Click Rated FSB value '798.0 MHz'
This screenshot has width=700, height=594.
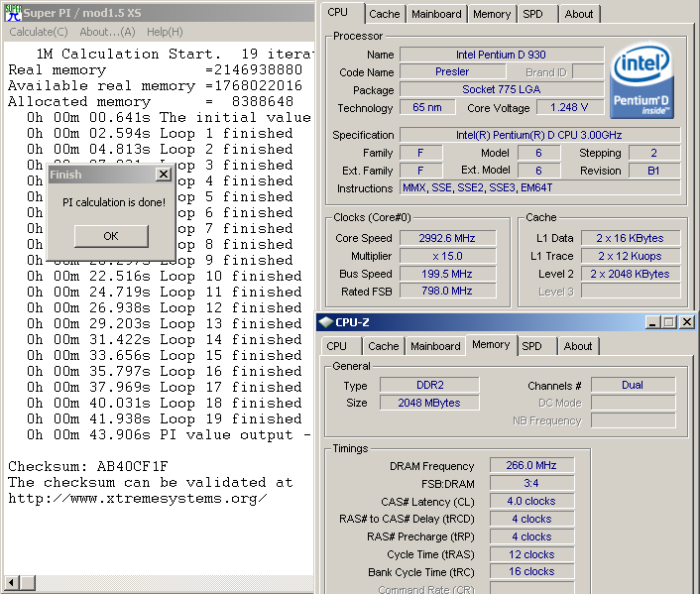pyautogui.click(x=447, y=291)
